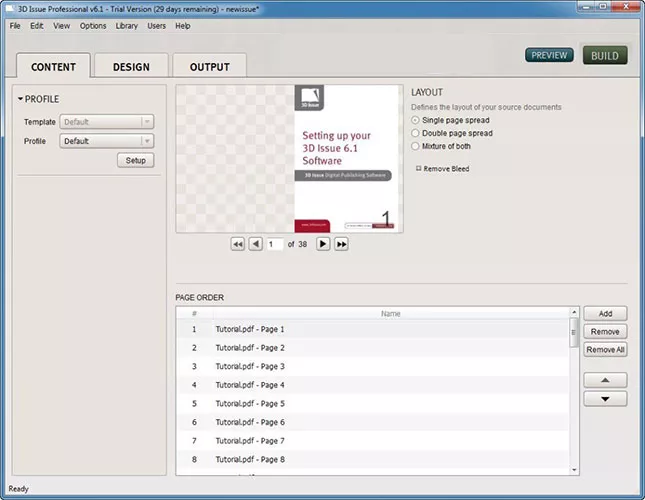Enable the Remove Bleed checkbox
Screen dimensions: 645x500
pyautogui.click(x=419, y=169)
